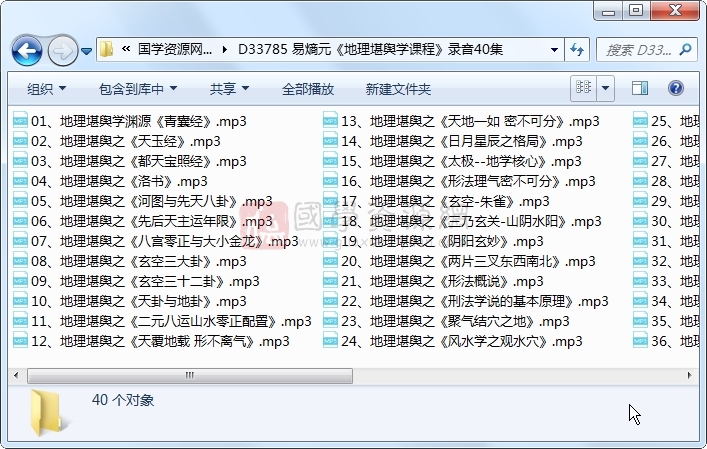Select file name 18、地理堪舆之《三乃玄关-山阴水阳》.mp3
This screenshot has height=449, width=707.
tap(471, 221)
